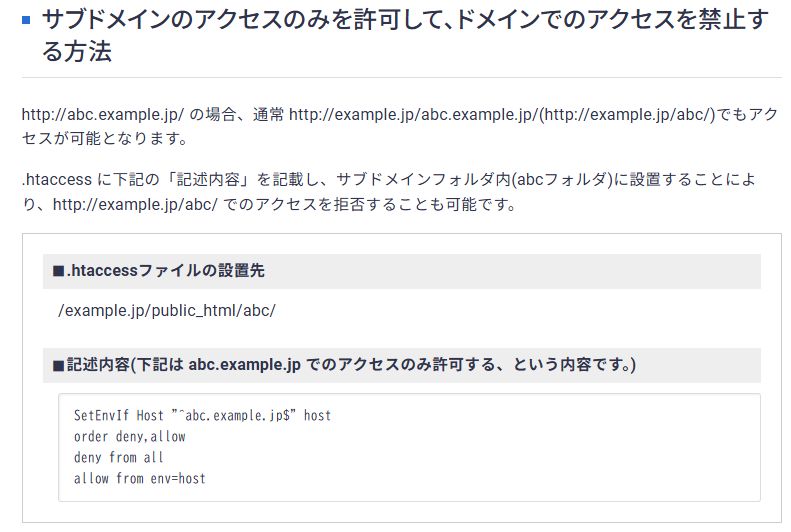Click the black square icon before 記述内容
Image resolution: width=791 pixels, height=532 pixels.
59,365
